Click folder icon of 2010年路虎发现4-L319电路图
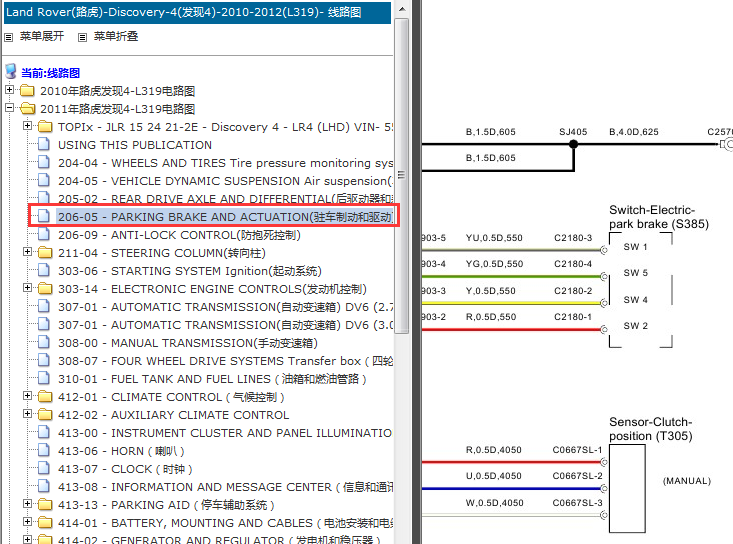The image size is (733, 544). tap(28, 90)
